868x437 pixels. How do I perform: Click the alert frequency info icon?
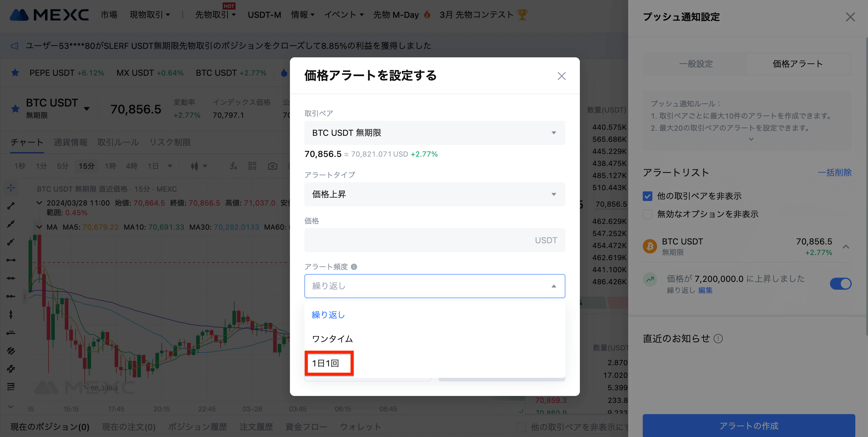354,267
